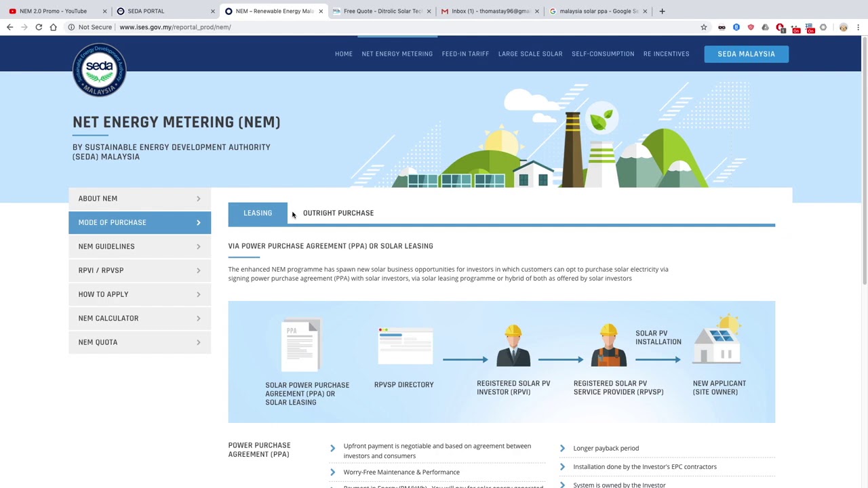Open the grey hexagon extension icon
868x488 pixels.
(x=823, y=27)
